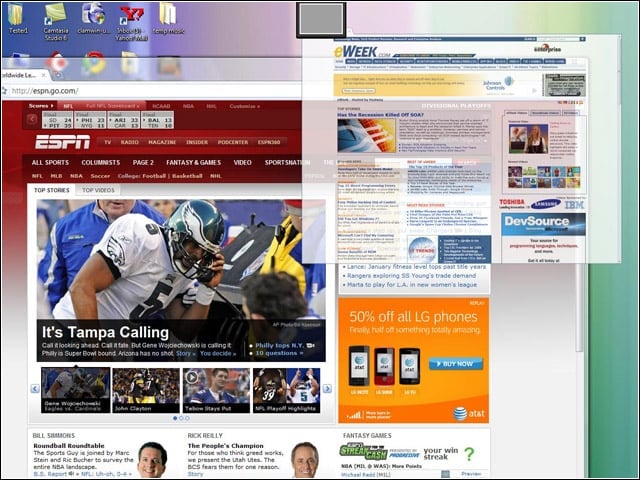Click the DevSource banner in eWEEK window
This screenshot has height=480, width=640.
(x=543, y=224)
